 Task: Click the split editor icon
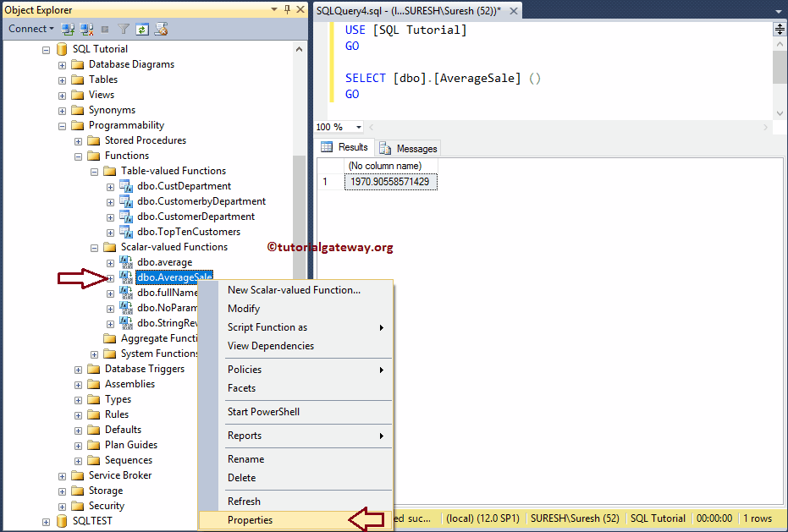click(780, 29)
